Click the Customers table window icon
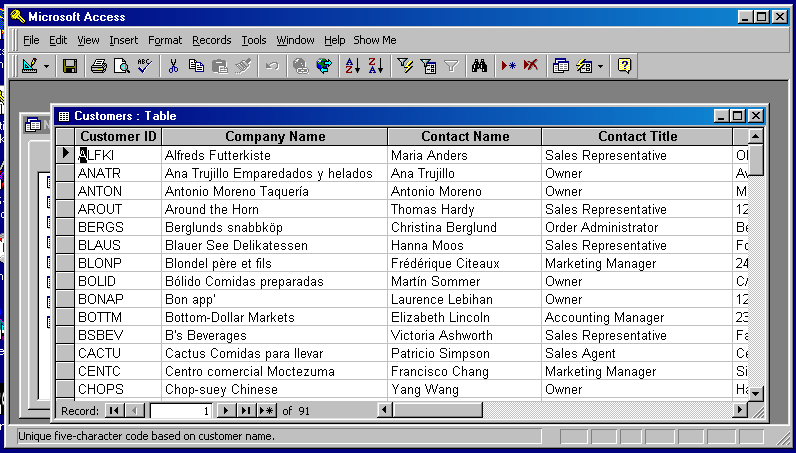The height and width of the screenshot is (453, 796). click(63, 116)
